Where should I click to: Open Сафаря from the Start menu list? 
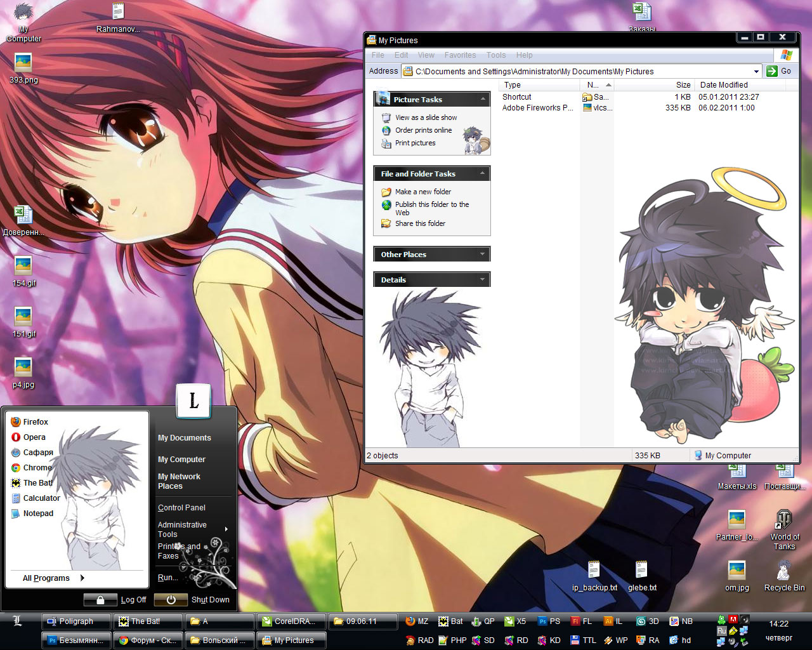pyautogui.click(x=32, y=452)
